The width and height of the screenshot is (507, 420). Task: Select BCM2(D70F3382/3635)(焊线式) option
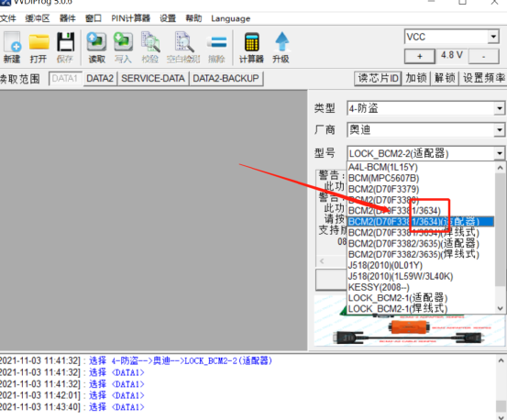421,254
